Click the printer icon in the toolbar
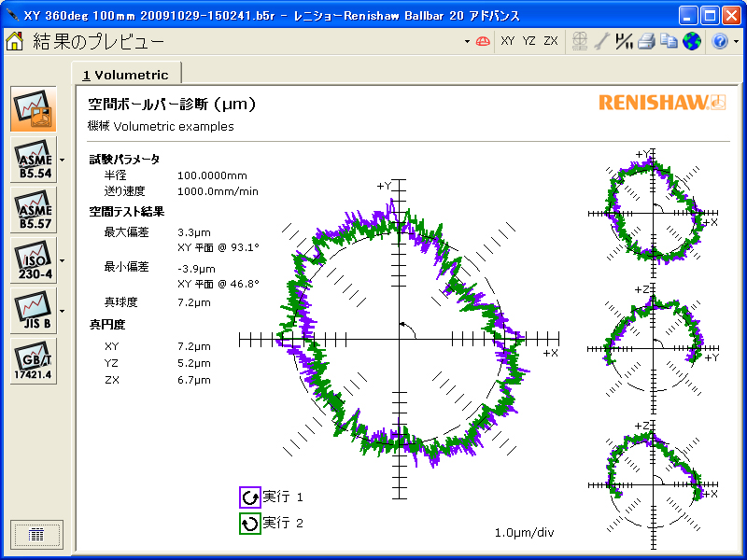The height and width of the screenshot is (560, 747). point(646,41)
